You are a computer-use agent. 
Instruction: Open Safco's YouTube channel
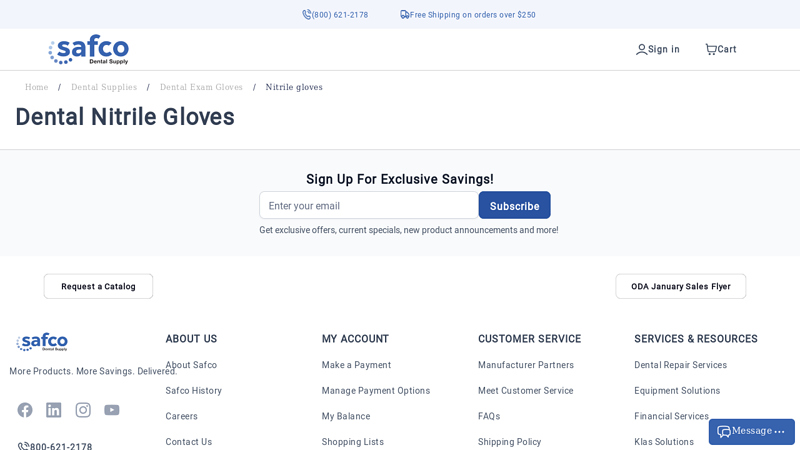pyautogui.click(x=112, y=410)
